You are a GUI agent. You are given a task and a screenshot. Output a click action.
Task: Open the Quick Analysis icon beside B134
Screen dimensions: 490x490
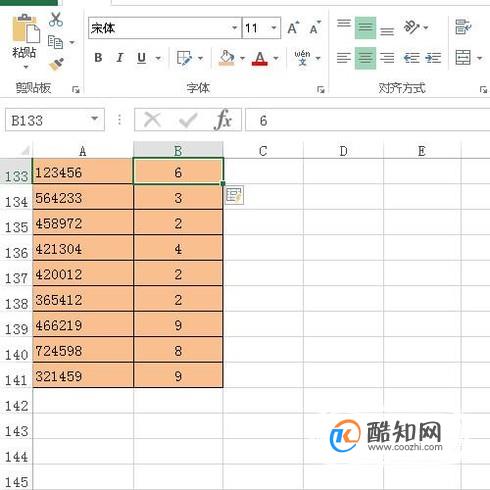(x=234, y=195)
